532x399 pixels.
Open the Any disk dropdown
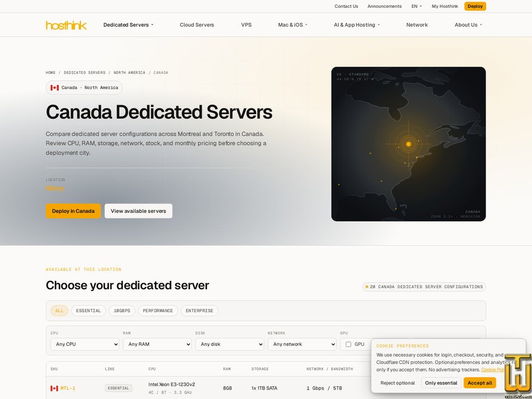[x=230, y=344]
